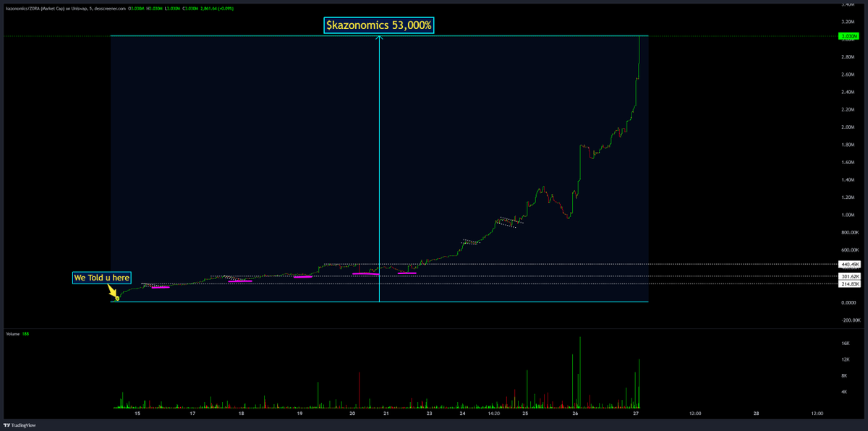Select the '$kazonomics 53,000%' text annotation

tap(380, 25)
